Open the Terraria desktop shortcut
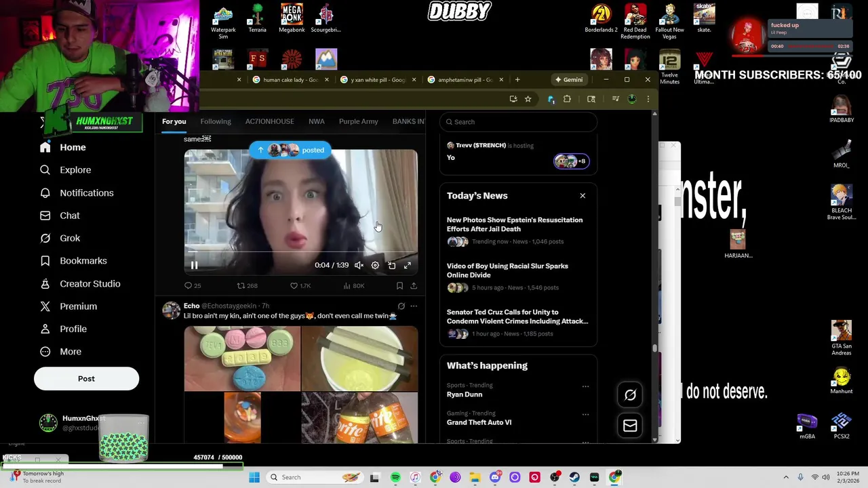This screenshot has width=868, height=488. 257,18
